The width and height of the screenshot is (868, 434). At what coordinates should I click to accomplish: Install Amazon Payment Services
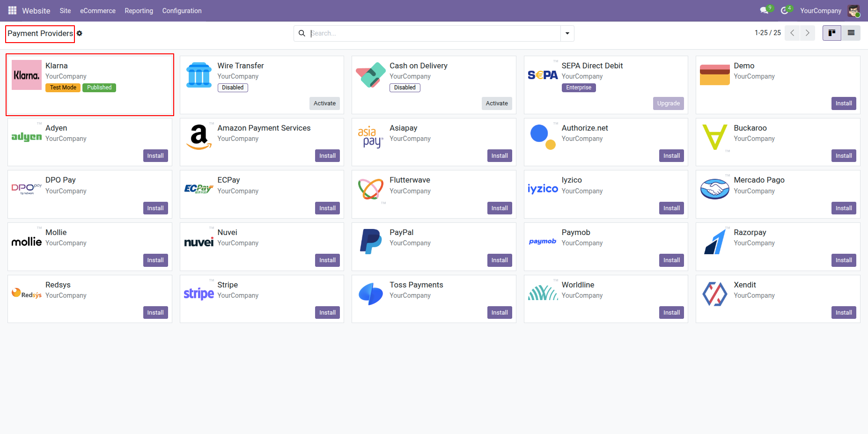coord(328,156)
